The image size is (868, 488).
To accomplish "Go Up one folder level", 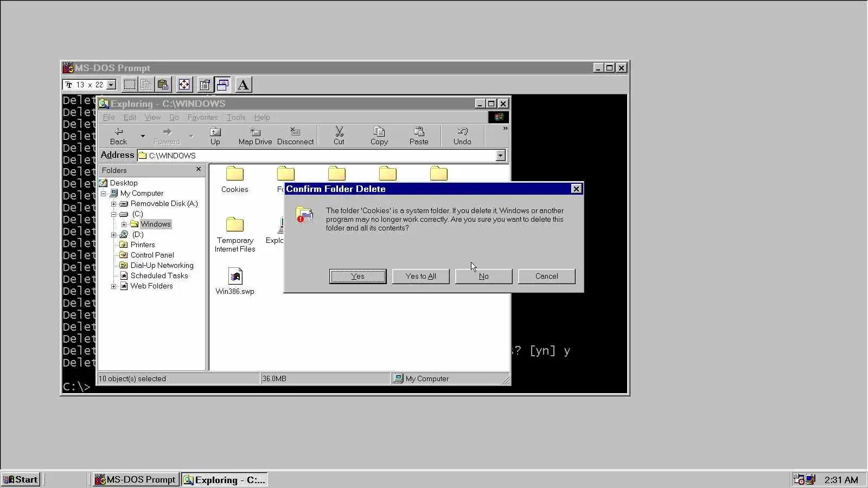I will (x=215, y=136).
